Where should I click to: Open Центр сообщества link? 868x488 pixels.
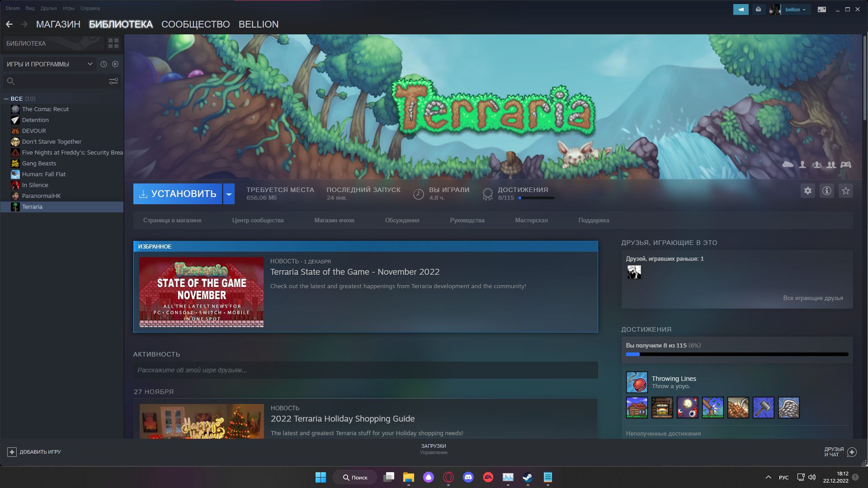[x=258, y=221]
